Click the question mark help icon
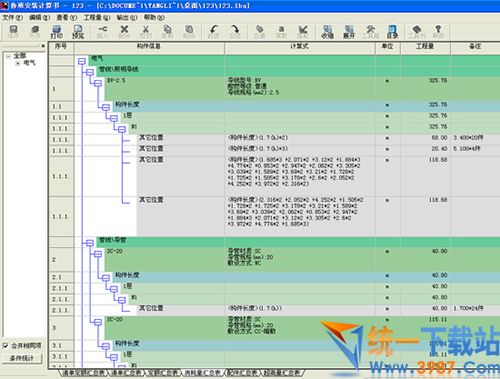Image resolution: width=500 pixels, height=379 pixels. tap(438, 32)
